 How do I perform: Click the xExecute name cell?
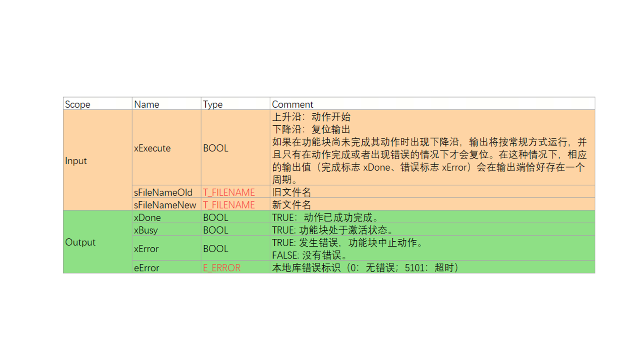[x=152, y=148]
